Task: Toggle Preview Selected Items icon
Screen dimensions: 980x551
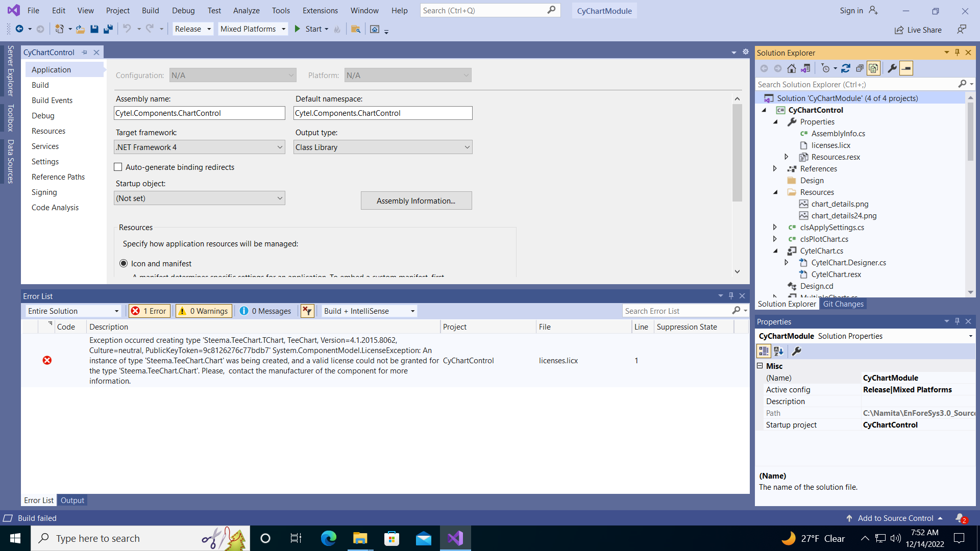Action: point(906,68)
